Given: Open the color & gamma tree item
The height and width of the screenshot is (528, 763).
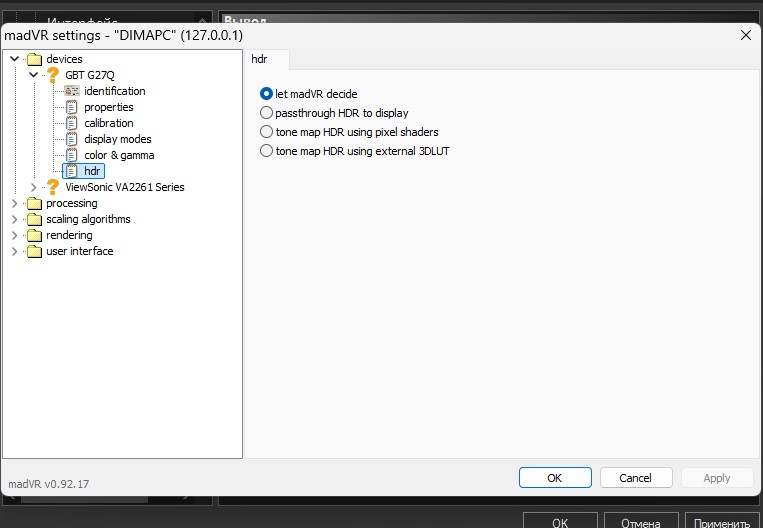Looking at the screenshot, I should click(x=119, y=155).
